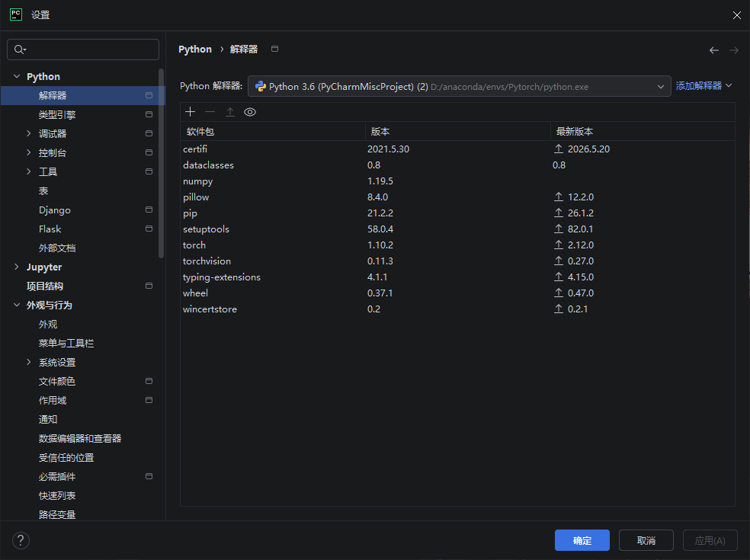The height and width of the screenshot is (560, 750).
Task: Select the wincertstore package row
Action: pos(457,309)
